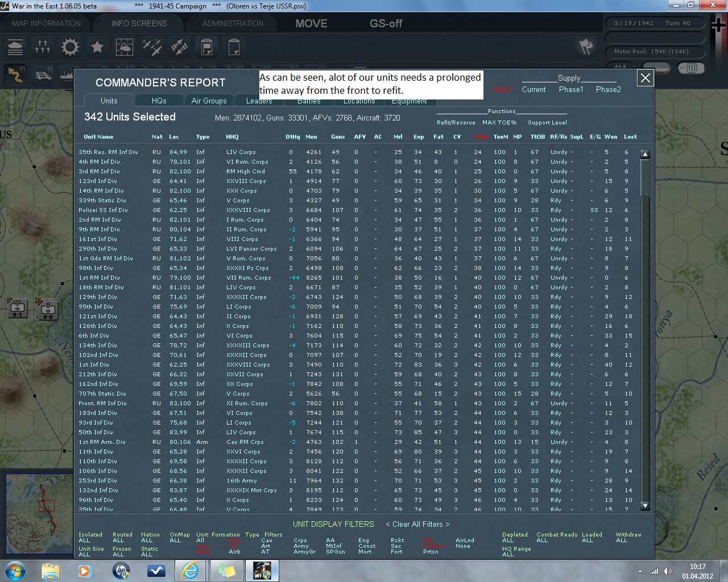Click the 0-1 unit counter on map
The width and height of the screenshot is (728, 582).
tap(18, 309)
